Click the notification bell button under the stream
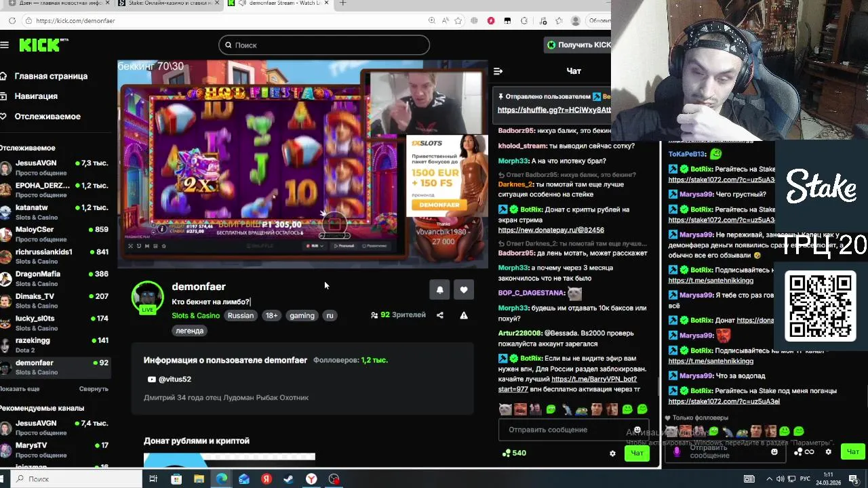 439,290
